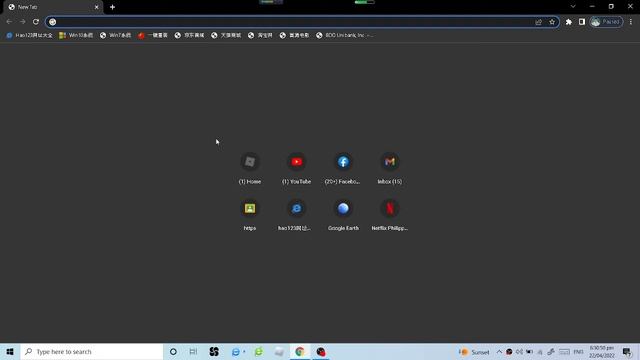The width and height of the screenshot is (640, 360).
Task: Open the Facebook shortcut tile
Action: 343,168
